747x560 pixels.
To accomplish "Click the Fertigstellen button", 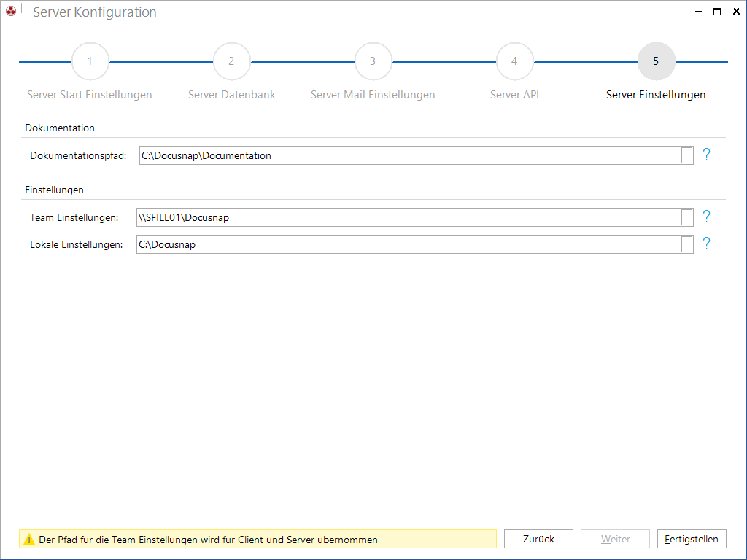I will pyautogui.click(x=692, y=539).
